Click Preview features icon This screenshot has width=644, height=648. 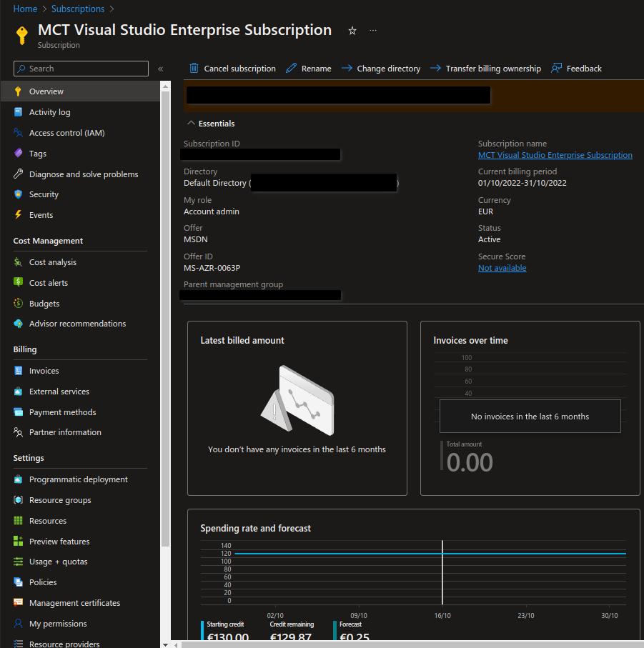tap(18, 541)
